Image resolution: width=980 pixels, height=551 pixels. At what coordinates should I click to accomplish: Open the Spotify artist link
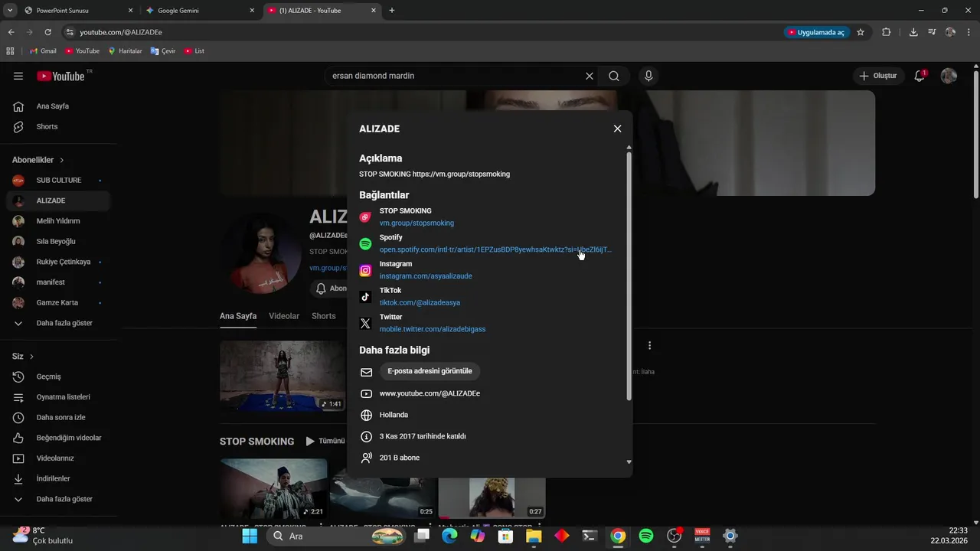495,249
